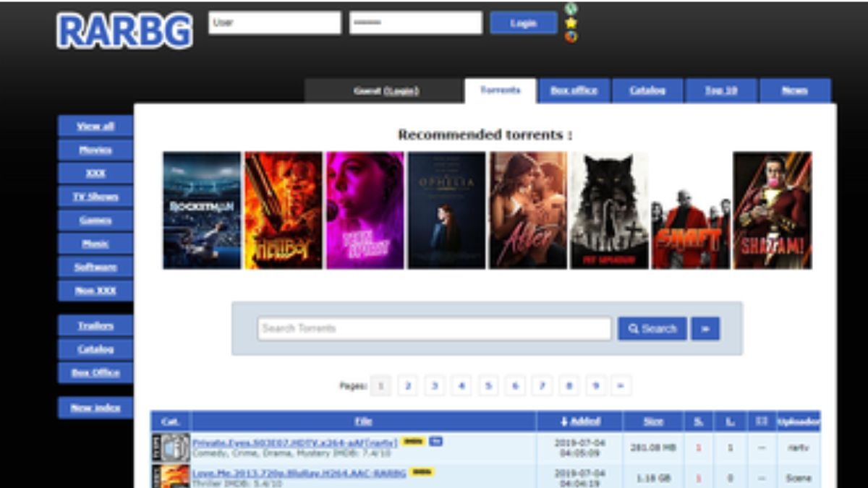This screenshot has height=488, width=868.
Task: Click in the password field
Action: [416, 22]
